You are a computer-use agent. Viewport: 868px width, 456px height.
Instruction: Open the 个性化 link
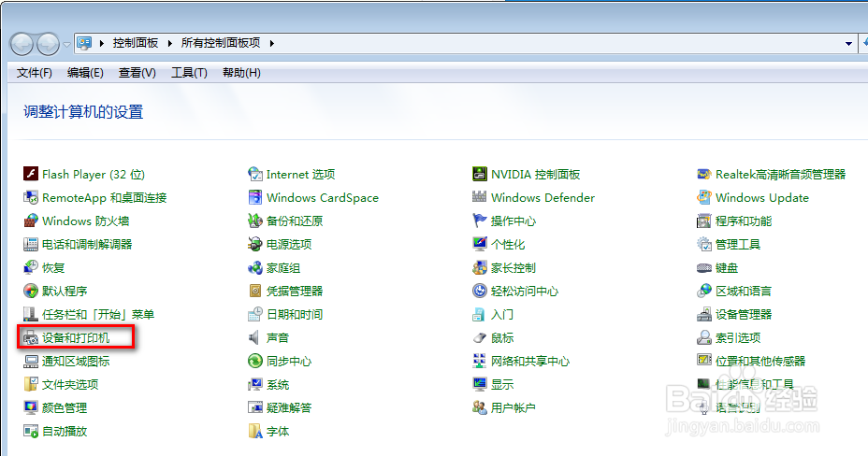(x=508, y=244)
